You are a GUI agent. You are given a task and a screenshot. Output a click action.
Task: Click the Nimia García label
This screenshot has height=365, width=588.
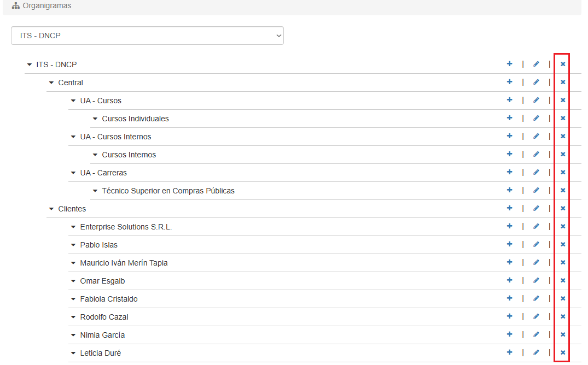pos(102,335)
